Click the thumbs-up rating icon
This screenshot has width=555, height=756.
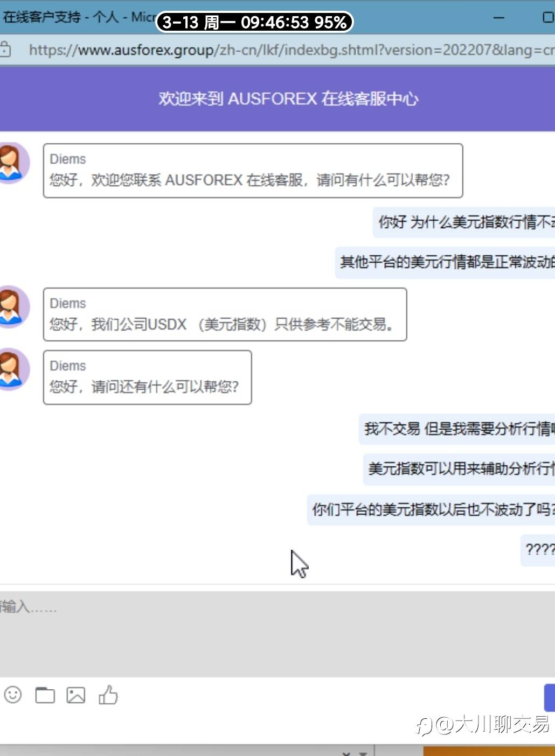tap(108, 695)
